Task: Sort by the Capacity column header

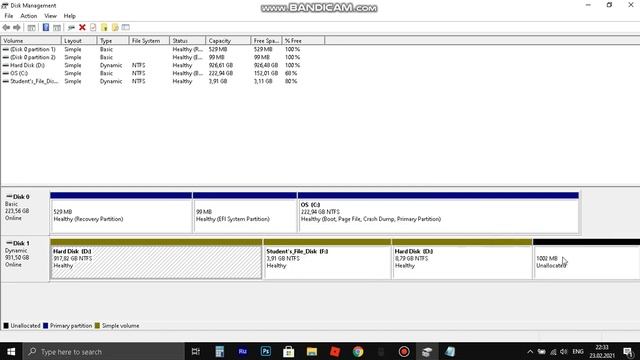Action: 228,41
